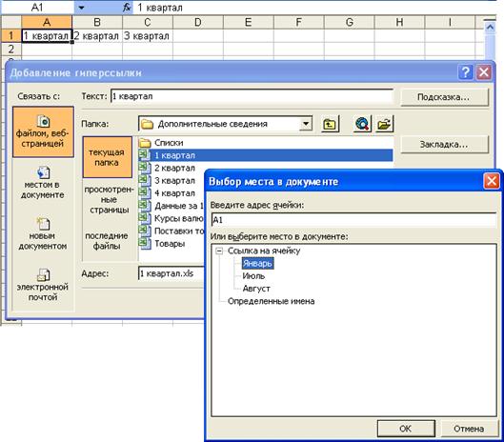
Task: Open the Name Box dropdown arrow
Action: tap(81, 8)
